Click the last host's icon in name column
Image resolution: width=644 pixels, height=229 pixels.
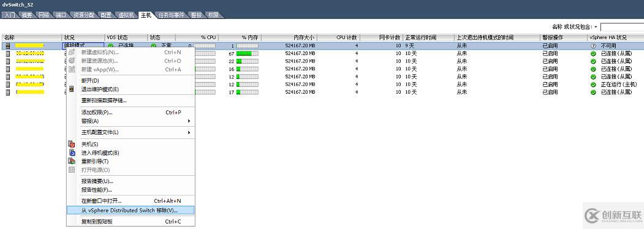click(x=8, y=92)
